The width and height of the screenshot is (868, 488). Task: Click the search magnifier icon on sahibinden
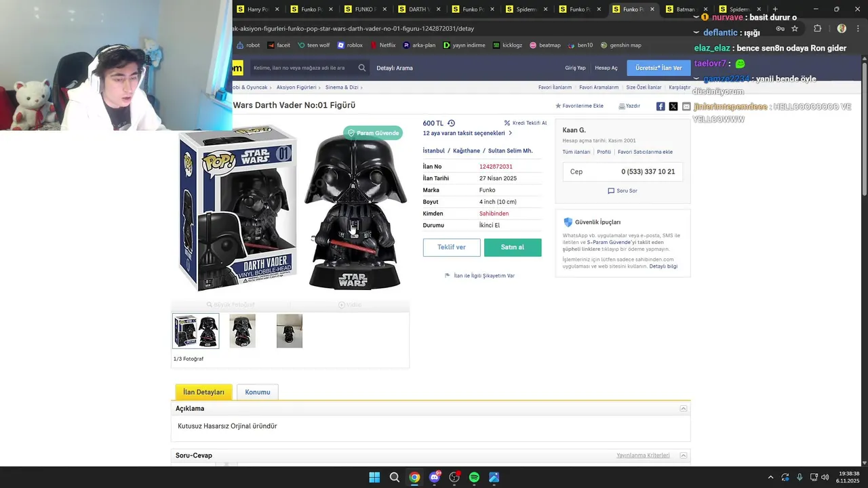(362, 68)
